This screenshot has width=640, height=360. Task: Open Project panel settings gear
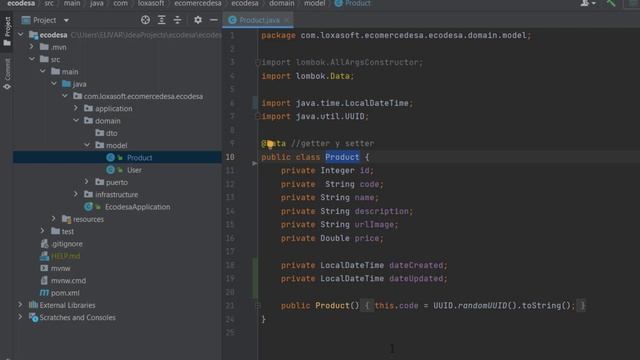(x=198, y=20)
